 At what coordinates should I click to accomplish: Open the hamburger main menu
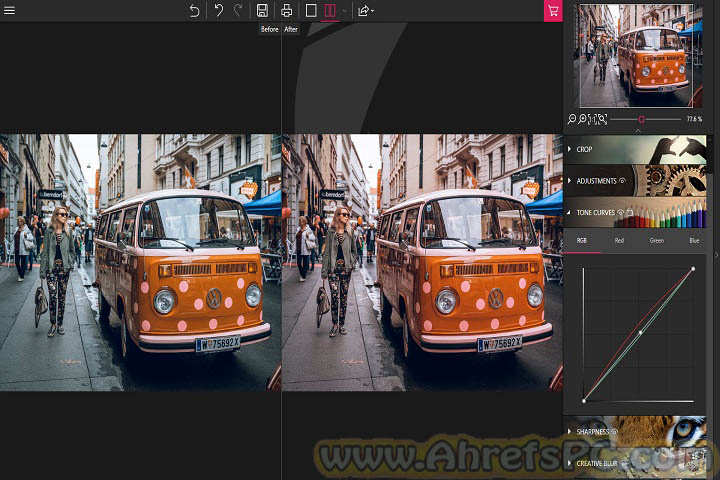pyautogui.click(x=9, y=10)
